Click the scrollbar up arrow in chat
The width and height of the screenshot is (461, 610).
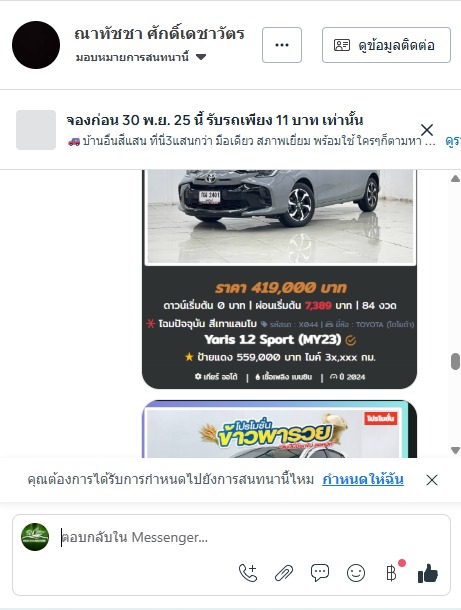(455, 179)
